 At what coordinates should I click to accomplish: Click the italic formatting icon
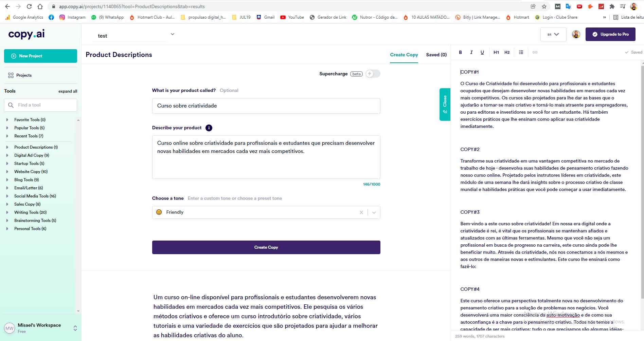click(471, 52)
